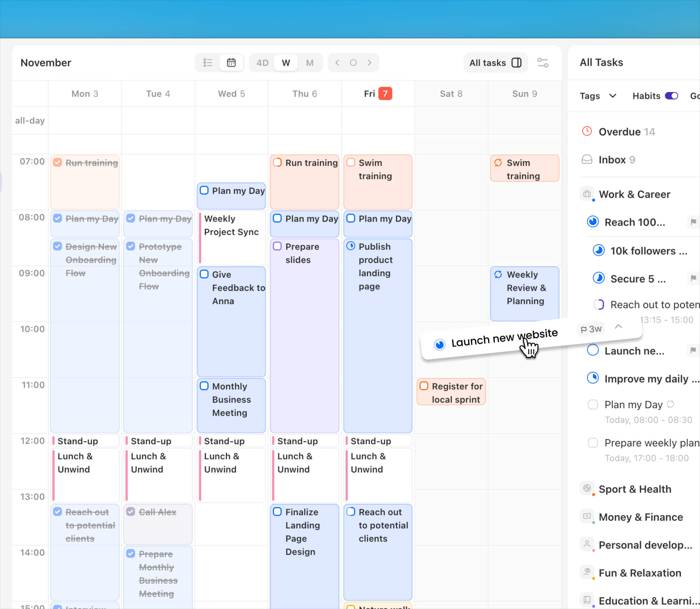Switch to the list view icon

(208, 63)
